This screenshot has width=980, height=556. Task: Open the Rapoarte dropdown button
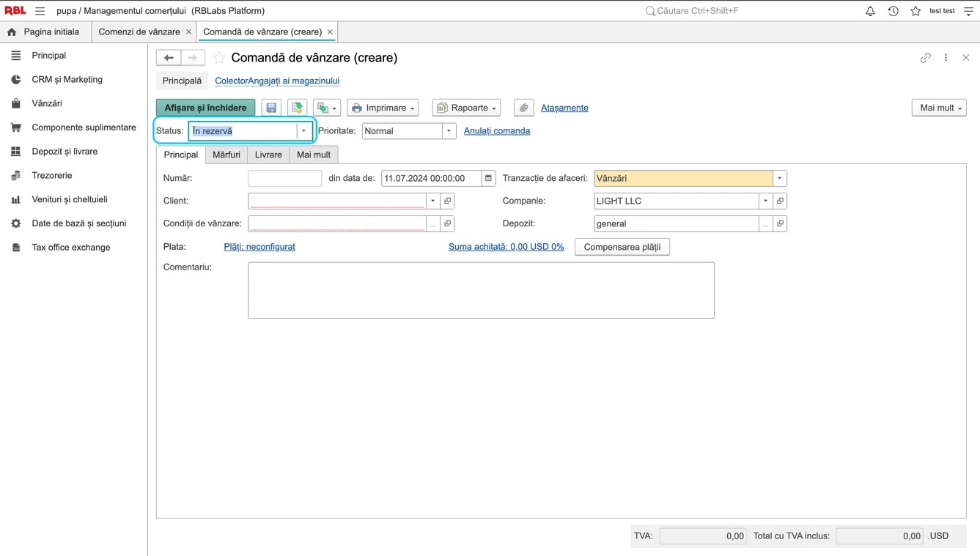[x=466, y=108]
